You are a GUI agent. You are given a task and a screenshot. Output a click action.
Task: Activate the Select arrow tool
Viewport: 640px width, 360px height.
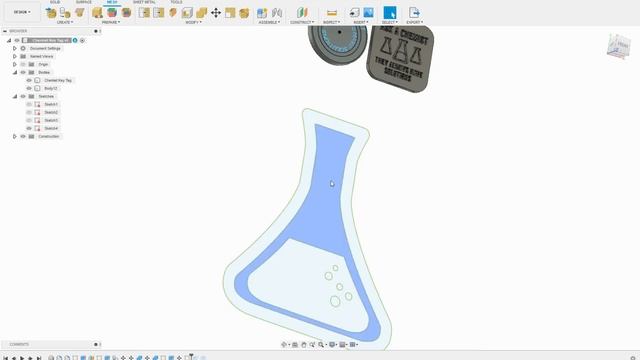point(390,13)
